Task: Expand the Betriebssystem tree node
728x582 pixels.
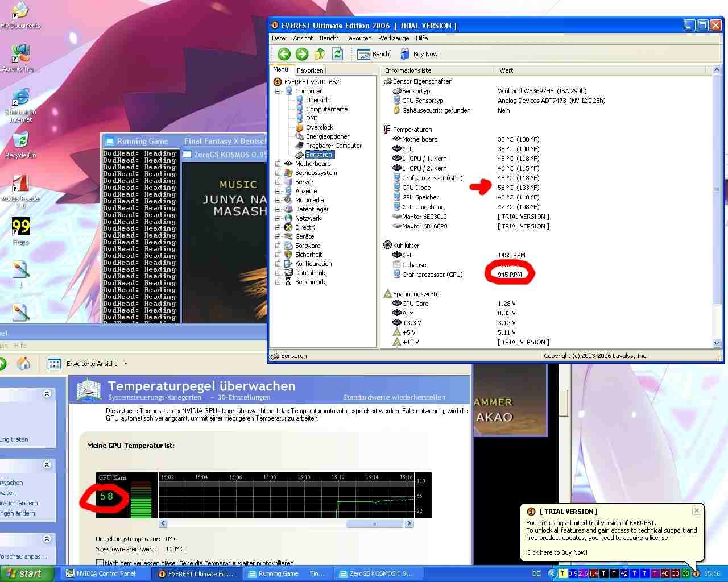Action: coord(278,173)
